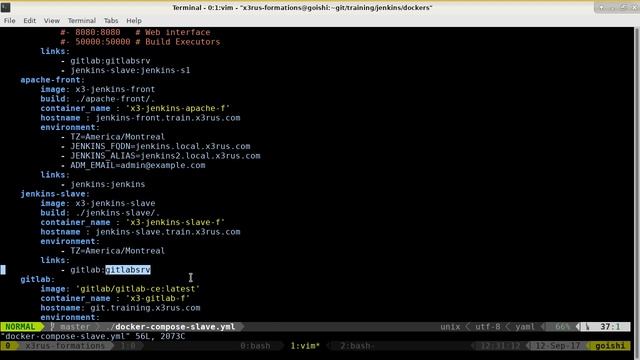640x360 pixels.
Task: Click the utf-8 encoding indicator
Action: tap(488, 327)
